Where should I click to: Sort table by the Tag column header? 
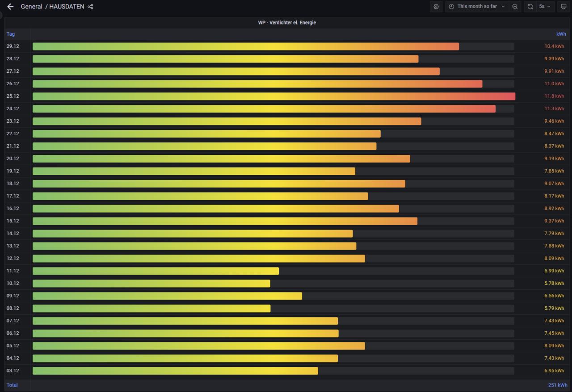tap(11, 34)
